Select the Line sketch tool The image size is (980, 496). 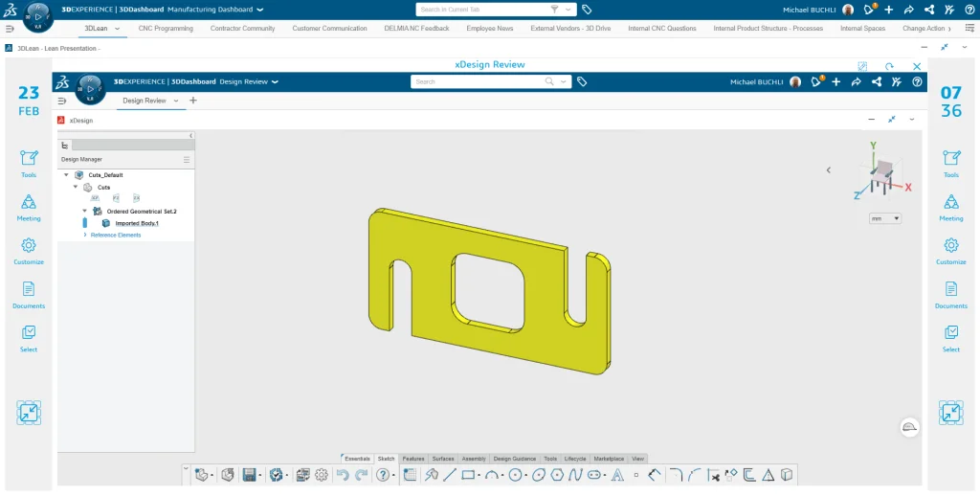tap(449, 475)
